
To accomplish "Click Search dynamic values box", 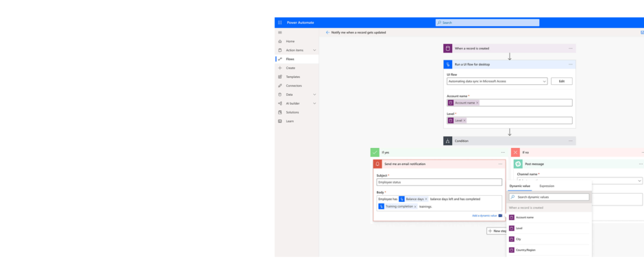I will coord(549,197).
